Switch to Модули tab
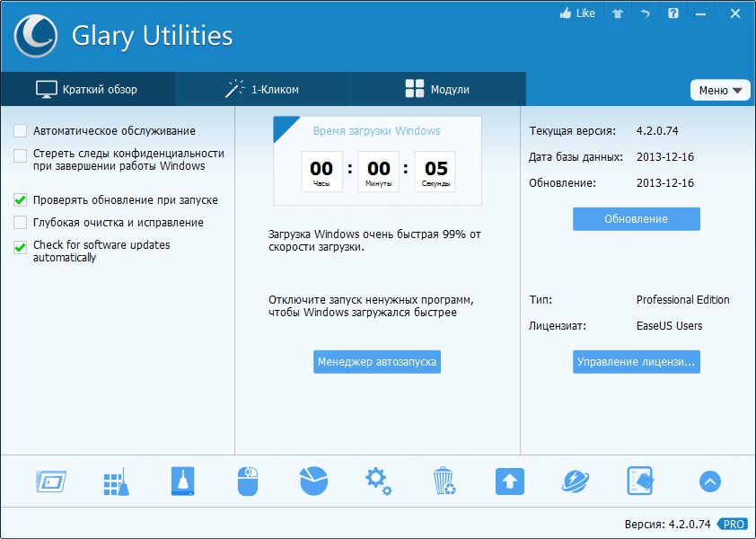 click(438, 89)
